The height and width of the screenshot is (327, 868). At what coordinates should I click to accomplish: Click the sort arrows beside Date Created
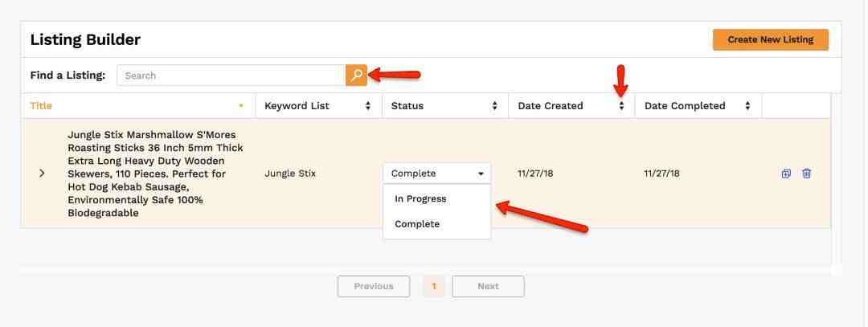click(x=621, y=106)
